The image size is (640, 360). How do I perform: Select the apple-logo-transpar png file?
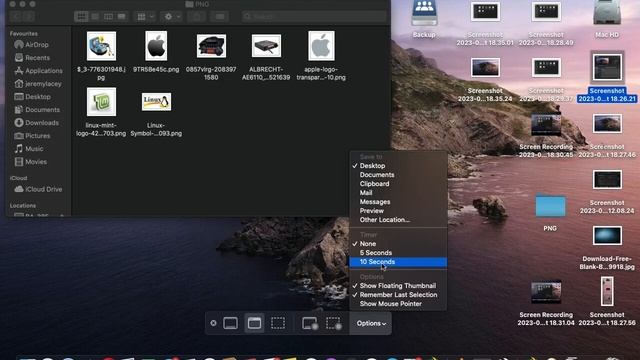tap(321, 56)
